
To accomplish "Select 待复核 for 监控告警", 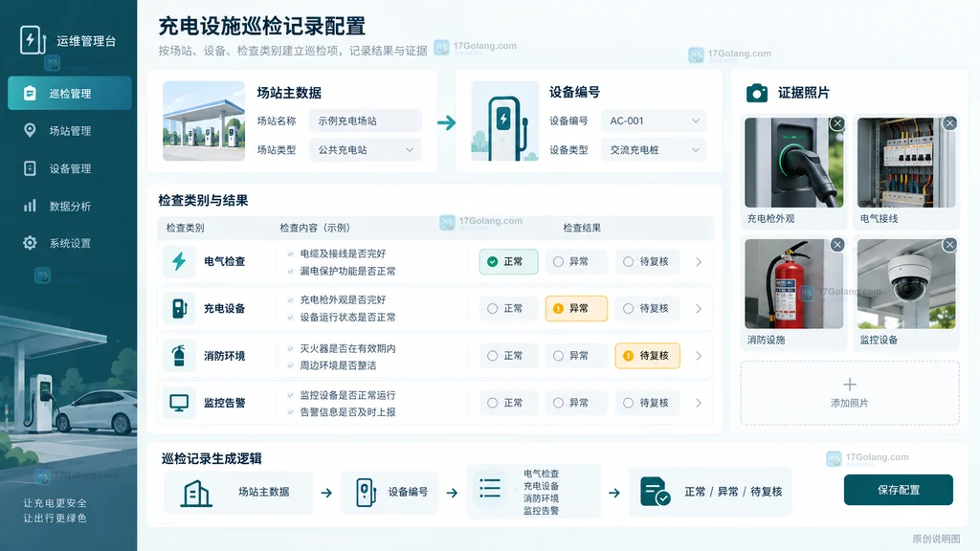I will tap(648, 403).
